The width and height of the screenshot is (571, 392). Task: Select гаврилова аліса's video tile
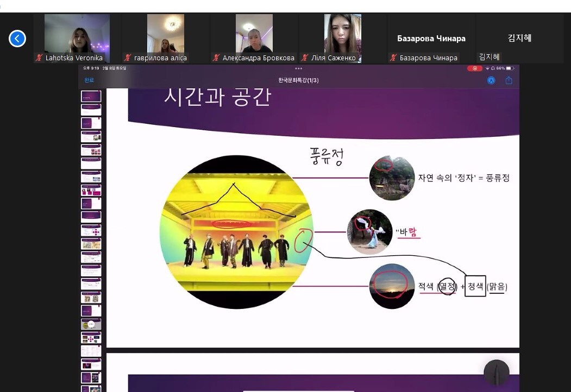pyautogui.click(x=165, y=38)
